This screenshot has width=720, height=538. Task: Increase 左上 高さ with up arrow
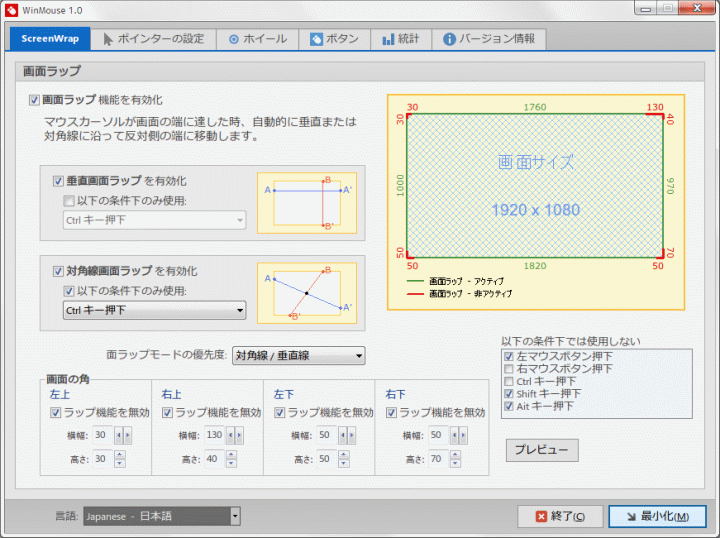pyautogui.click(x=119, y=454)
